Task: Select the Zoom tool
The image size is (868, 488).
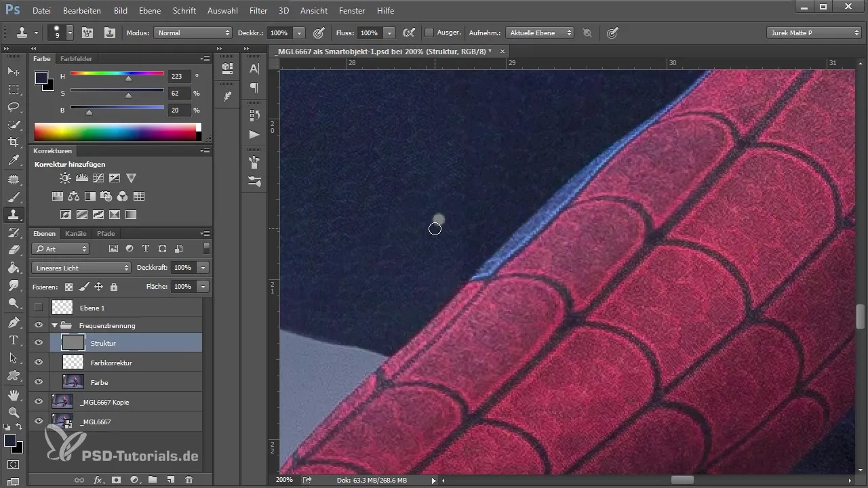Action: coord(13,412)
